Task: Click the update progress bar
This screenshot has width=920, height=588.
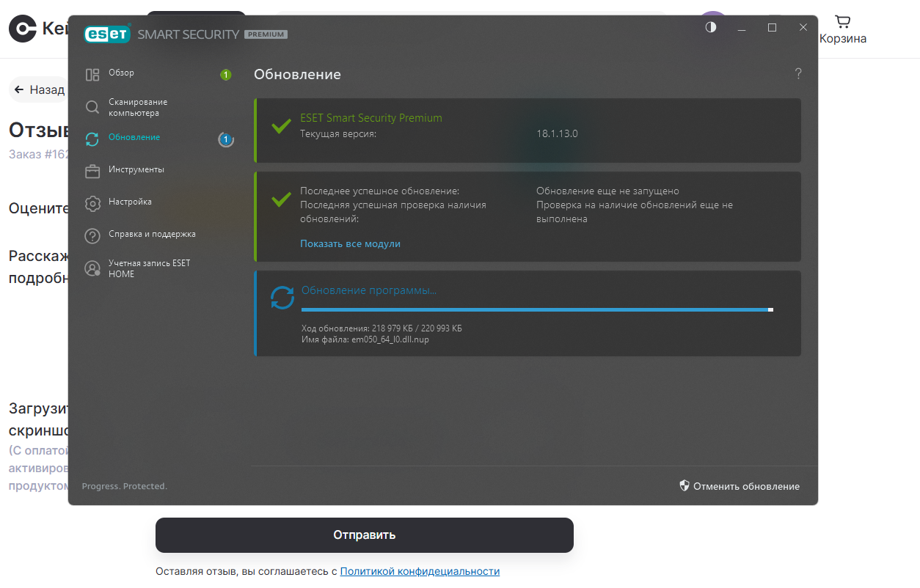Action: coord(537,310)
